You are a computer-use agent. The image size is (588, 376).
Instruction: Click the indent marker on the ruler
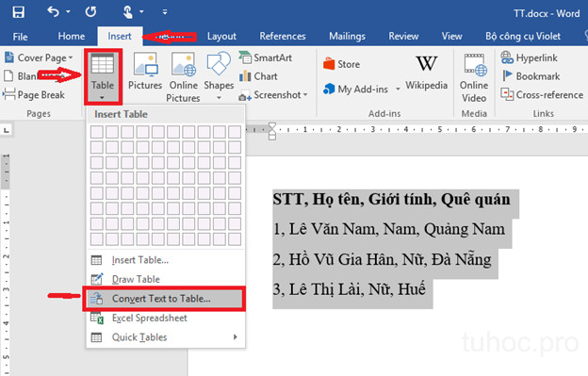[x=272, y=131]
